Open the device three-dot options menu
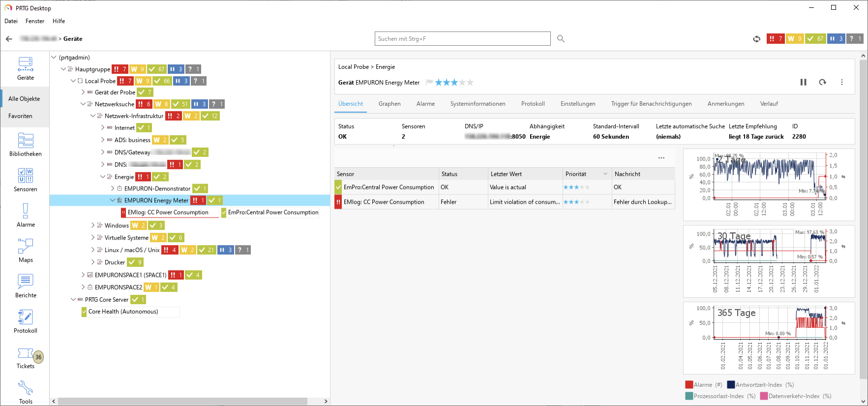Viewport: 868px width, 406px height. click(841, 82)
